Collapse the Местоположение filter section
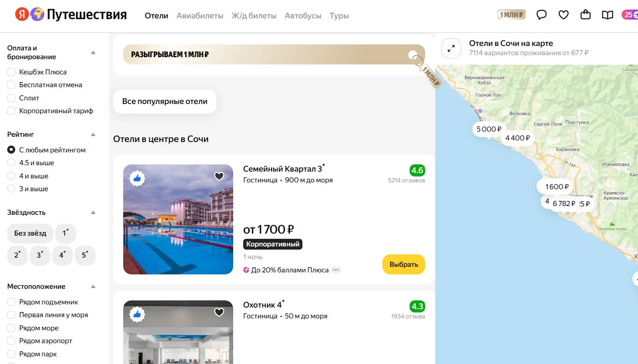The image size is (638, 364). click(93, 286)
